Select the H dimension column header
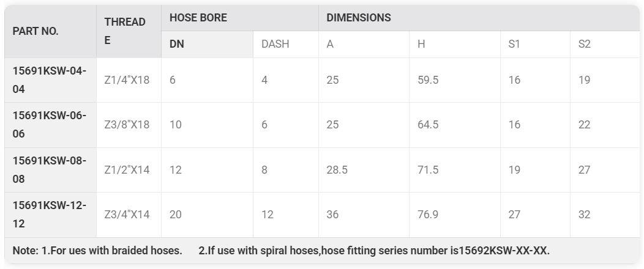The image size is (644, 269). coord(421,45)
